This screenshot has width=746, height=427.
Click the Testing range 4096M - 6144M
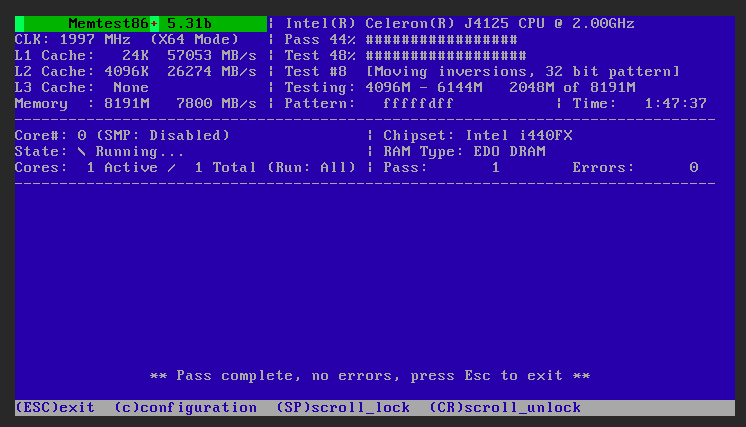tap(423, 87)
